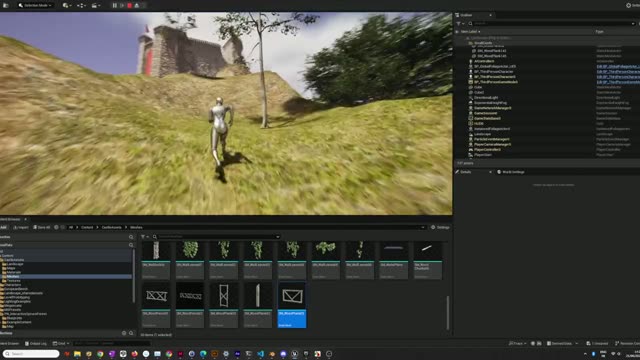Click folder tree vertical scrollbar
Screen dimensions: 640x360
pos(133,276)
